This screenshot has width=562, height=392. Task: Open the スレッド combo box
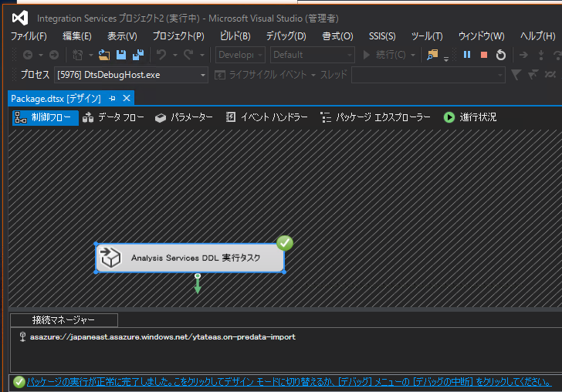pyautogui.click(x=428, y=75)
